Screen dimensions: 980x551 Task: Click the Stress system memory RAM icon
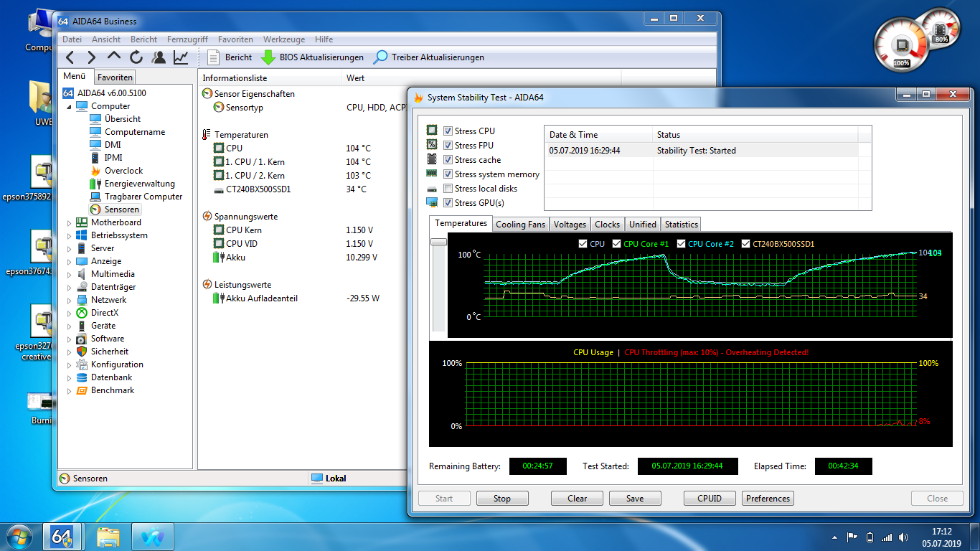(432, 174)
